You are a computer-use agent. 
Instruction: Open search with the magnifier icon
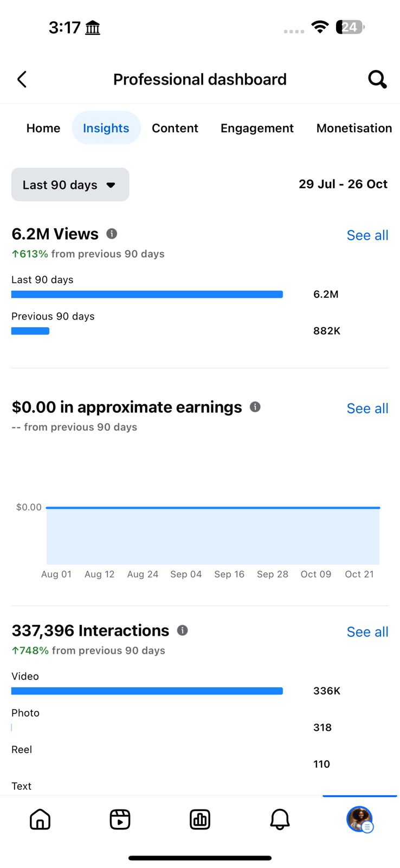[x=377, y=80]
